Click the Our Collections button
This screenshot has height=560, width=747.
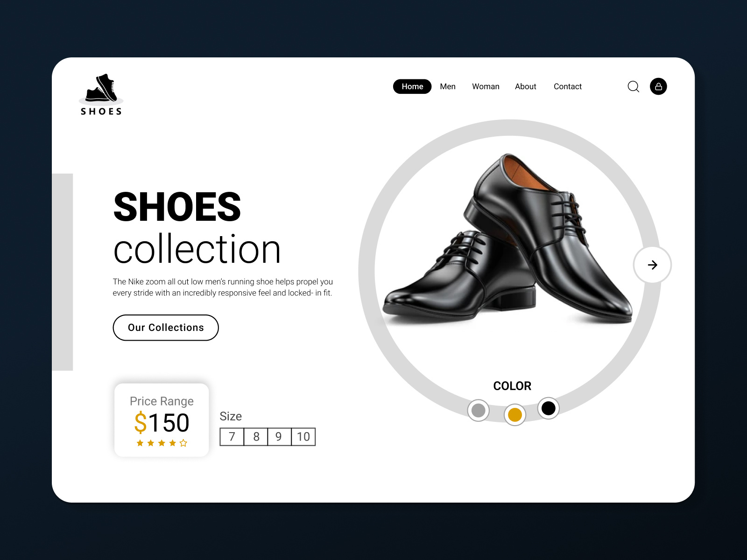pos(166,328)
